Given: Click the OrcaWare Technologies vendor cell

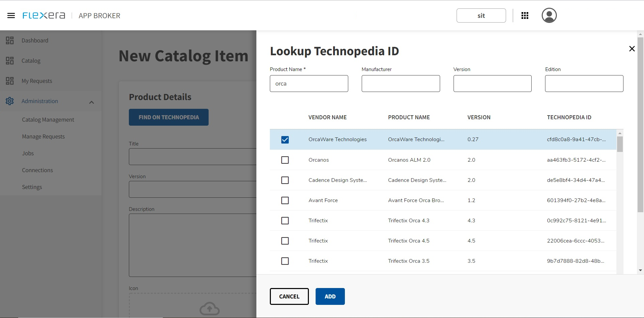Looking at the screenshot, I should coord(337,139).
